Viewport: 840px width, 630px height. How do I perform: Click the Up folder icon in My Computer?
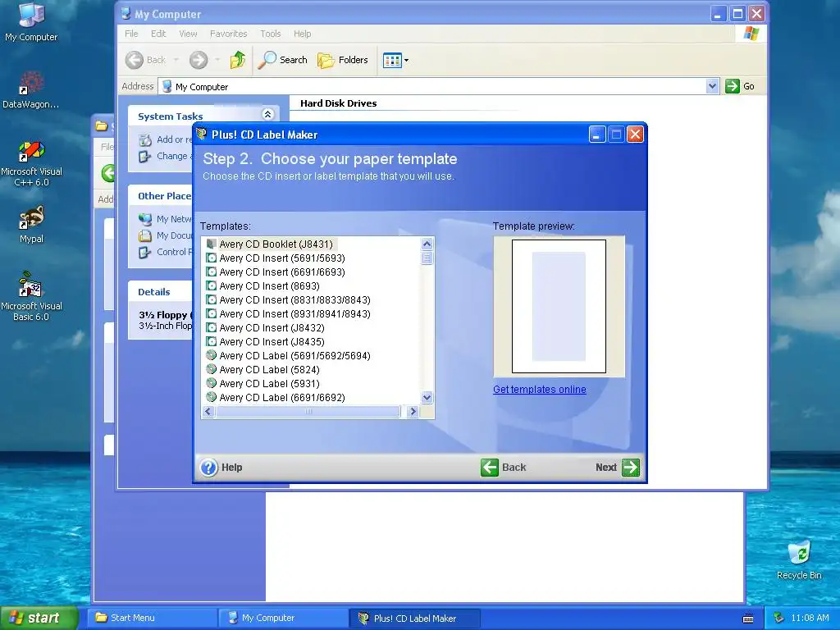point(237,60)
